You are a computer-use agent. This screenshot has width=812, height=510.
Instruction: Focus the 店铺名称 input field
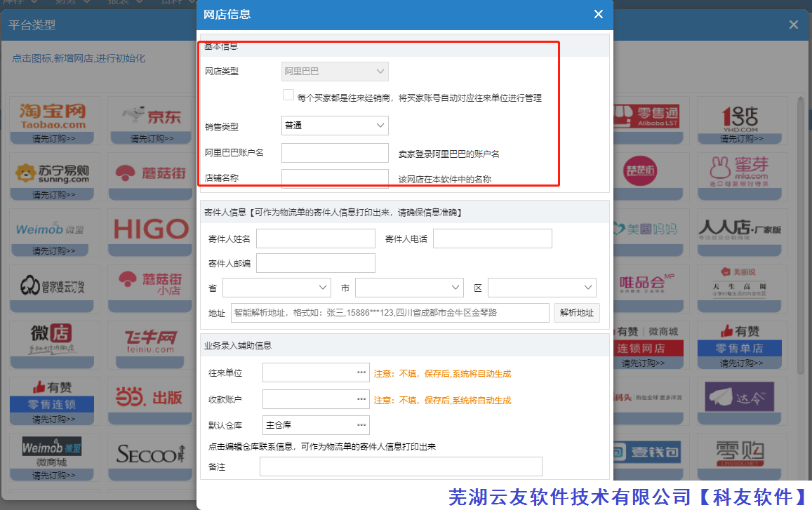(x=335, y=177)
